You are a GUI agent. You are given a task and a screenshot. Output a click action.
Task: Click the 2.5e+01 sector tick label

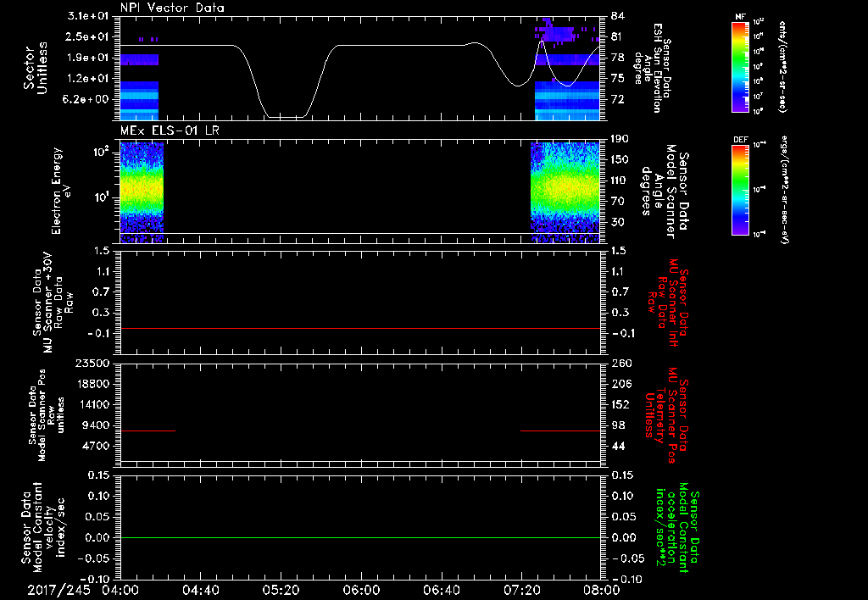coord(88,36)
